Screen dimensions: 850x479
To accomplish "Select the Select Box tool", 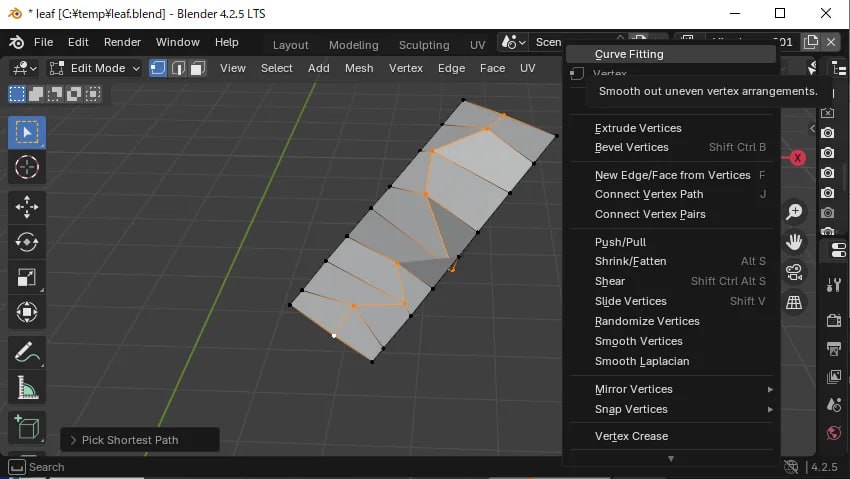I will [27, 133].
